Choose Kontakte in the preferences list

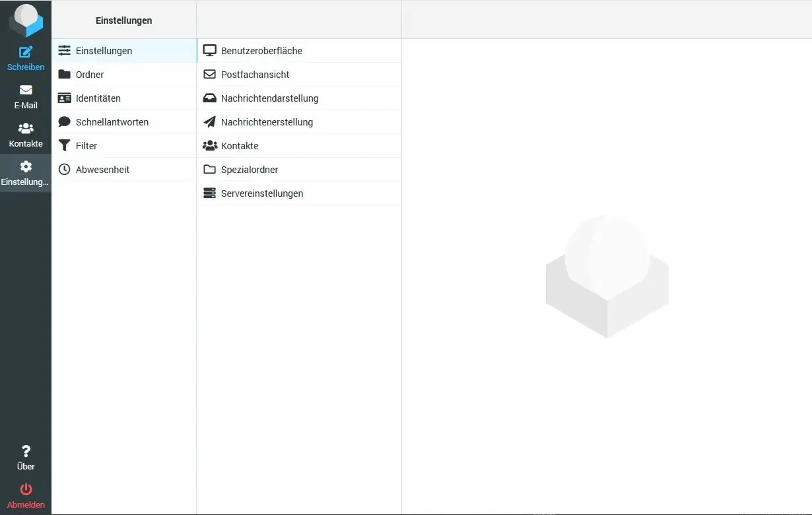tap(239, 146)
